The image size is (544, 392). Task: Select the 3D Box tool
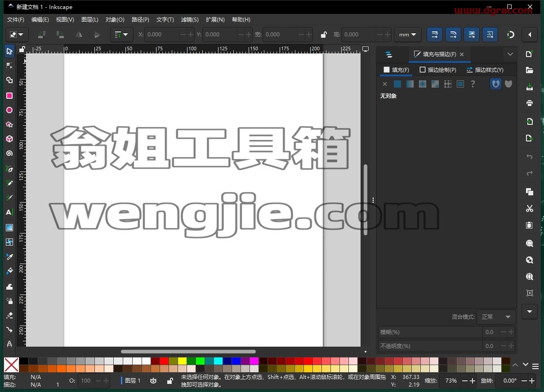coord(9,139)
